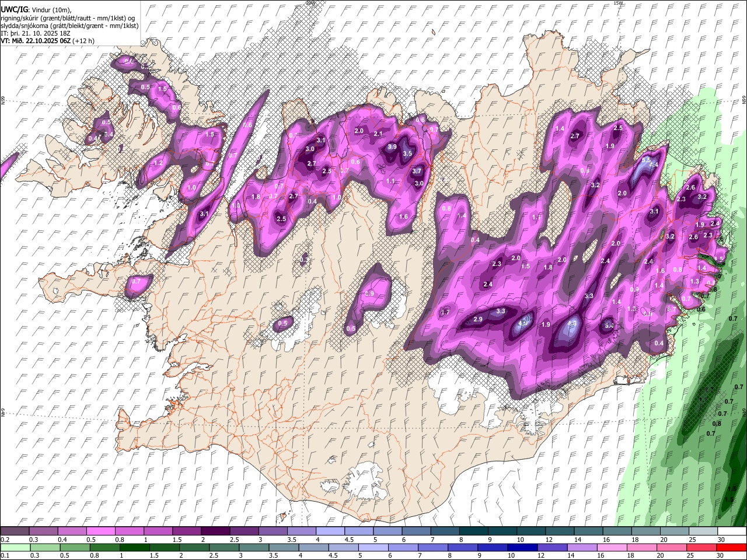Select the navy blue 10–12 rain legend swatch
747x560 pixels.
coord(522,547)
